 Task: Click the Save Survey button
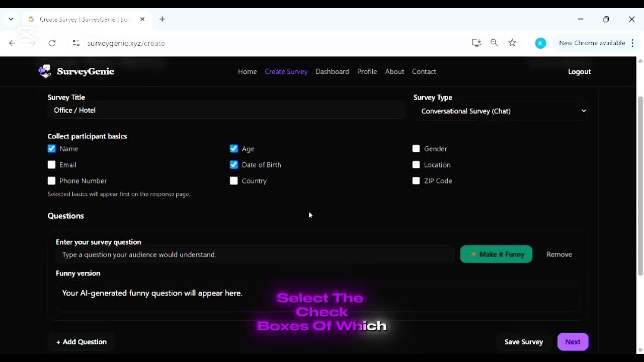click(x=523, y=342)
